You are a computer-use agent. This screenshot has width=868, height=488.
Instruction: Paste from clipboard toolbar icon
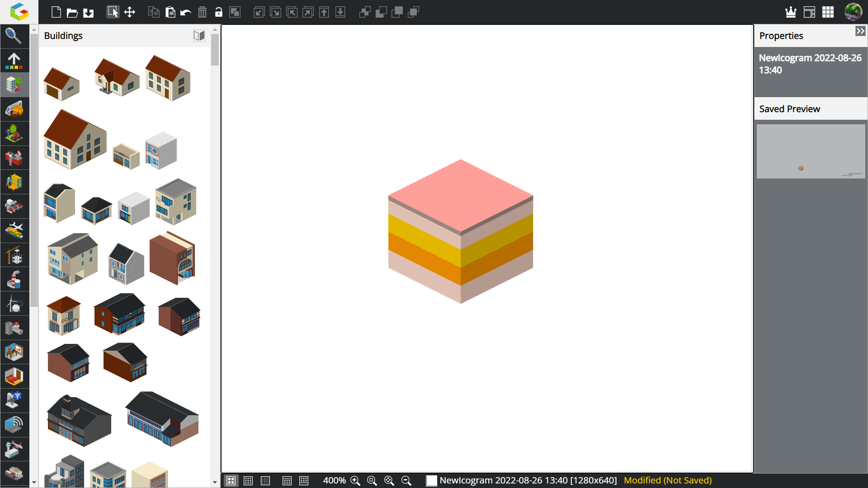pos(170,12)
